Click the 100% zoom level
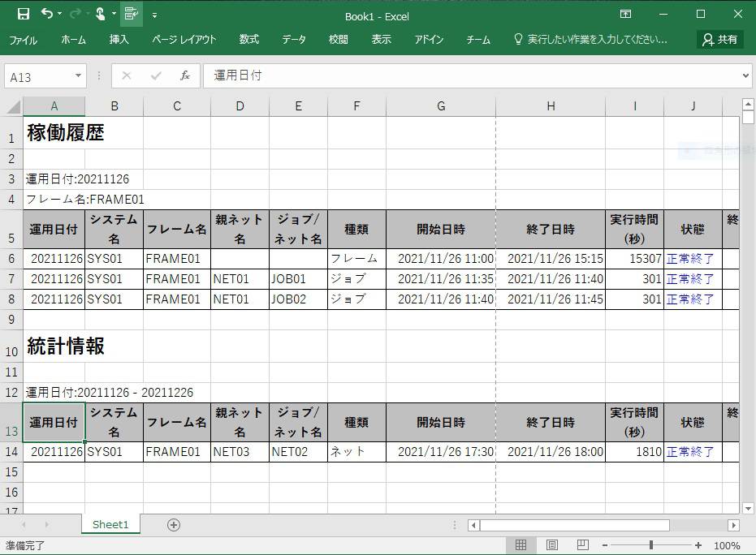 coord(727,545)
